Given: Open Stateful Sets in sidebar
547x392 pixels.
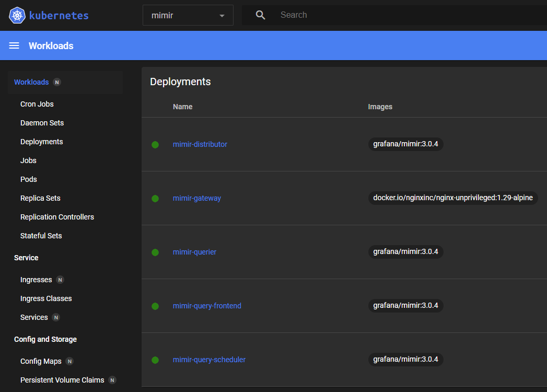Looking at the screenshot, I should [41, 236].
